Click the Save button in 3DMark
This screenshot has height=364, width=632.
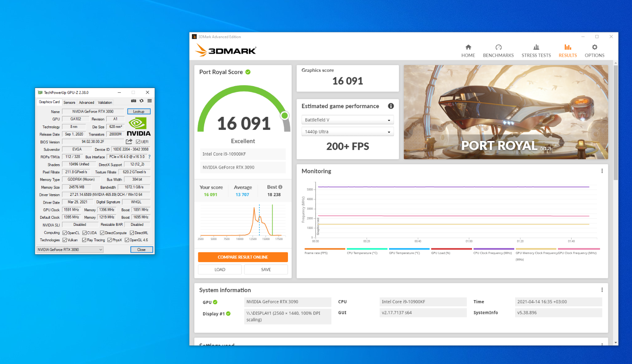click(x=266, y=270)
